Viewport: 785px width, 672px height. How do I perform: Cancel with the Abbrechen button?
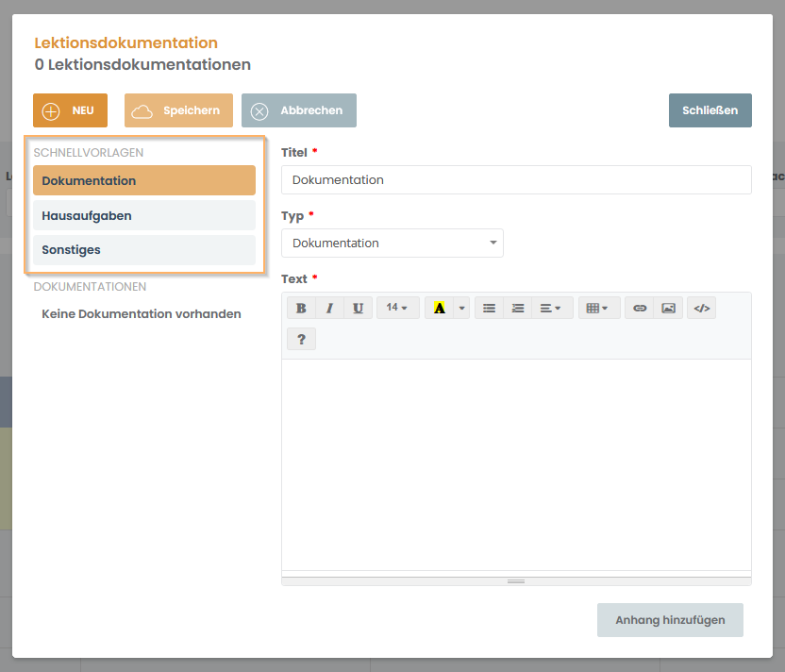pyautogui.click(x=299, y=110)
